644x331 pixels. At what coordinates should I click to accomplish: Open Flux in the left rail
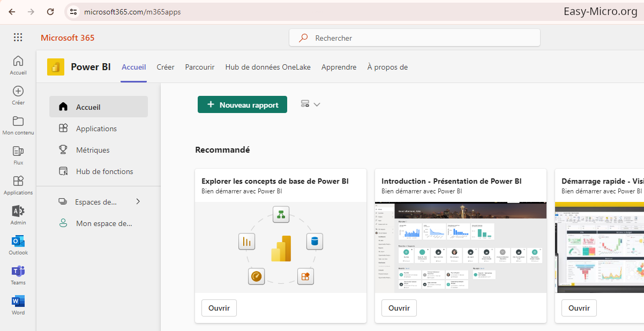click(x=18, y=155)
